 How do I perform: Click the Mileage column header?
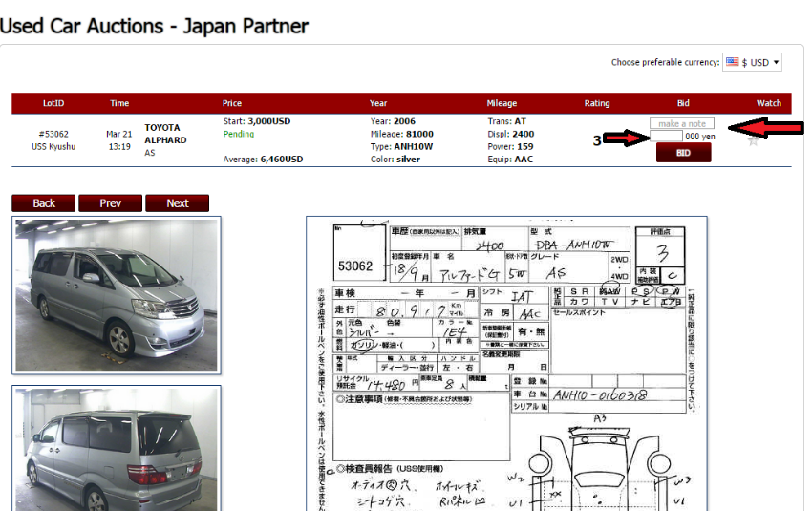tap(502, 103)
